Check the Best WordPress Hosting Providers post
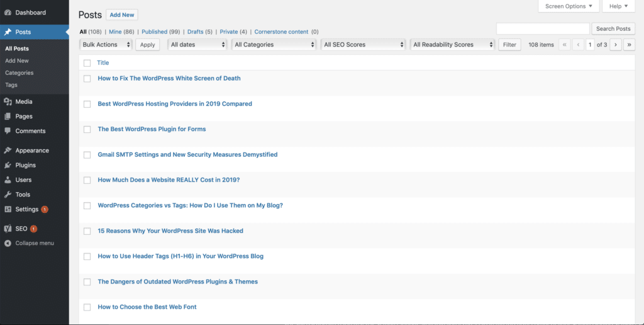The image size is (644, 325). click(87, 104)
